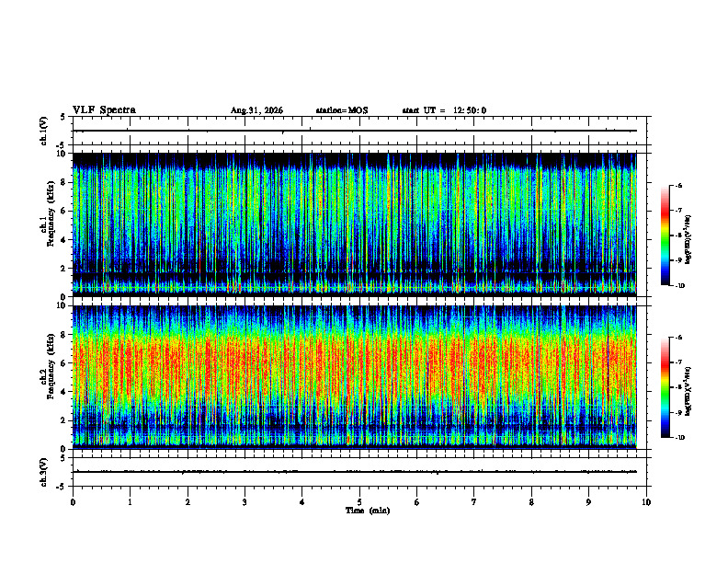728x563 pixels.
Task: Select the start UT 12:50:0 text
Action: (x=444, y=110)
